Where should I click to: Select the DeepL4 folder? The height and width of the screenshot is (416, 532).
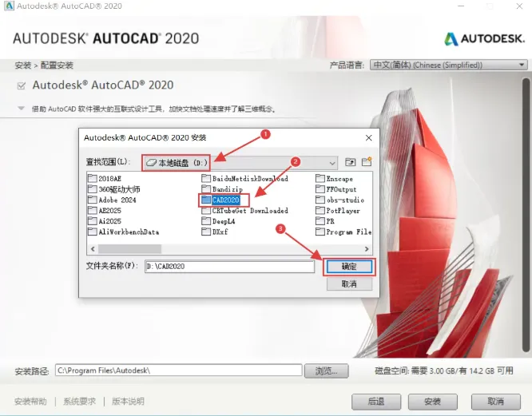(x=219, y=221)
